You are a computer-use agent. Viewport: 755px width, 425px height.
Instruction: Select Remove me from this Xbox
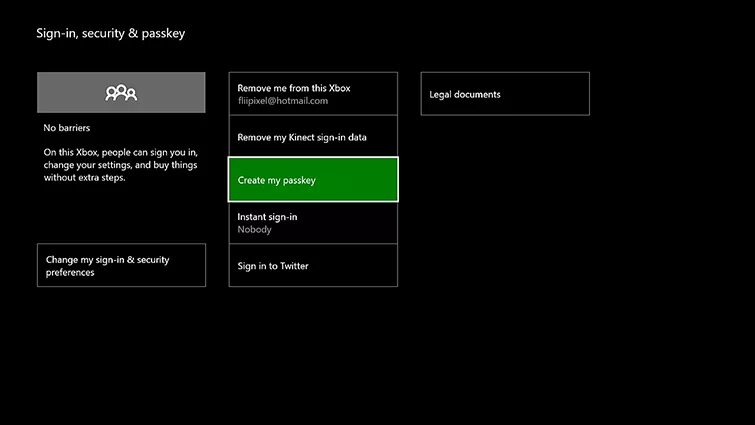(x=313, y=94)
